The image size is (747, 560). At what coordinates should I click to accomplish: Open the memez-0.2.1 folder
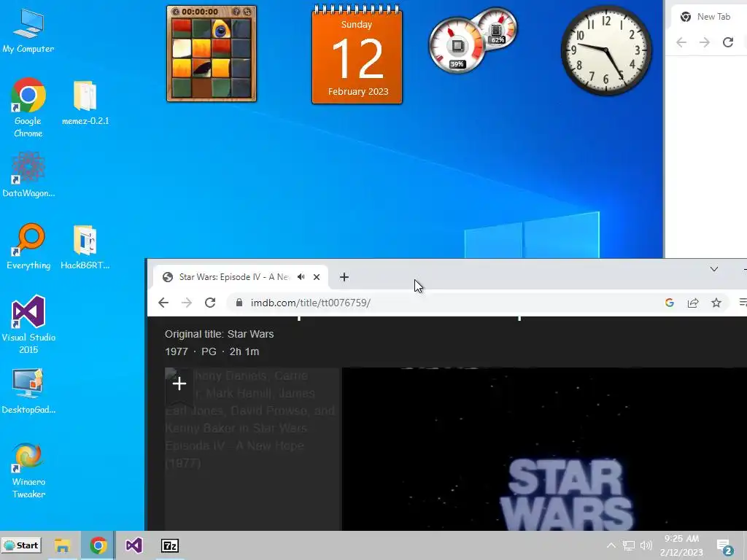click(x=85, y=103)
